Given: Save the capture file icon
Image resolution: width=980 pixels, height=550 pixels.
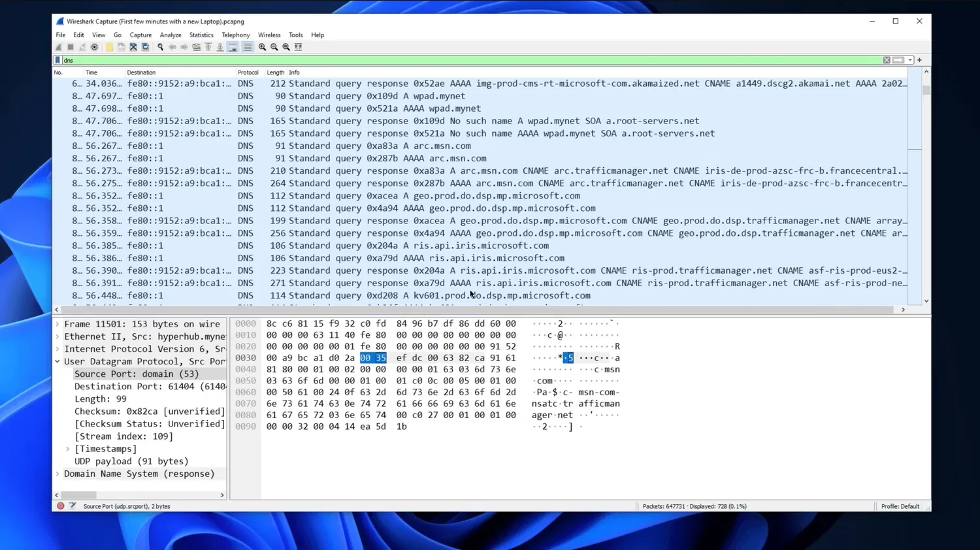Looking at the screenshot, I should (x=122, y=47).
